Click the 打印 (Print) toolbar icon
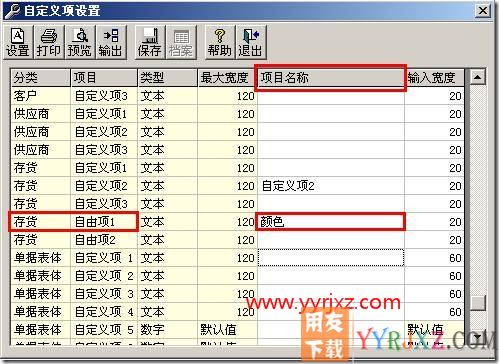 pos(49,43)
